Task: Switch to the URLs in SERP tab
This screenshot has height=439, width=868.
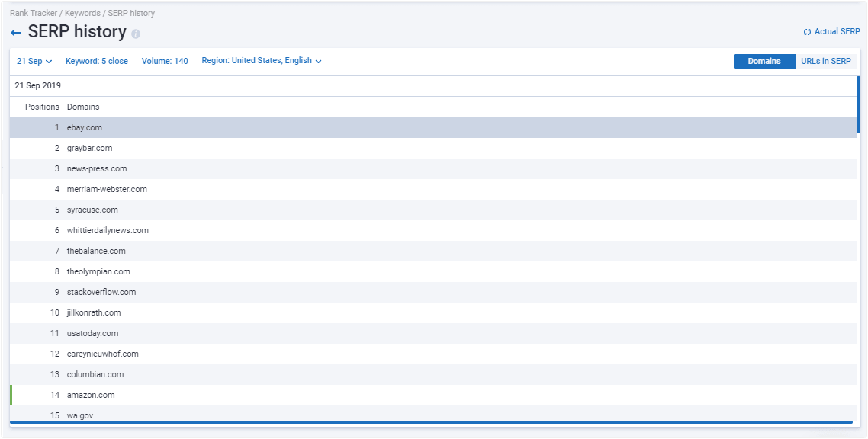Action: point(826,62)
